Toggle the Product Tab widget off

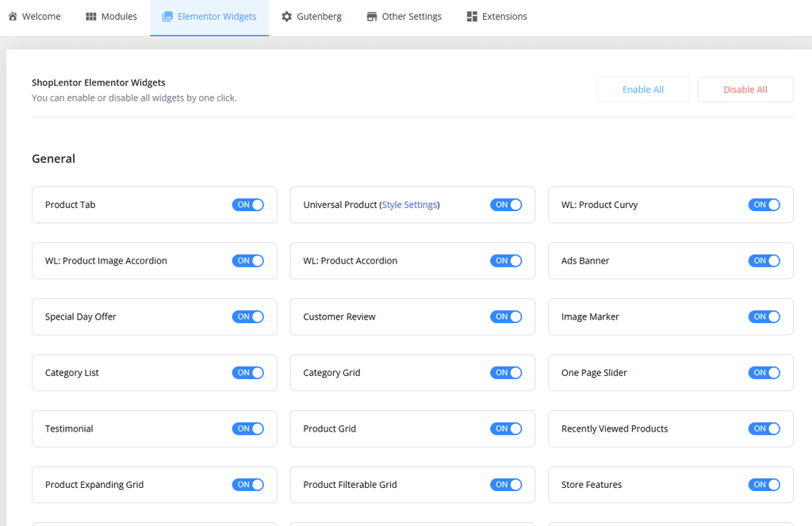(x=248, y=205)
